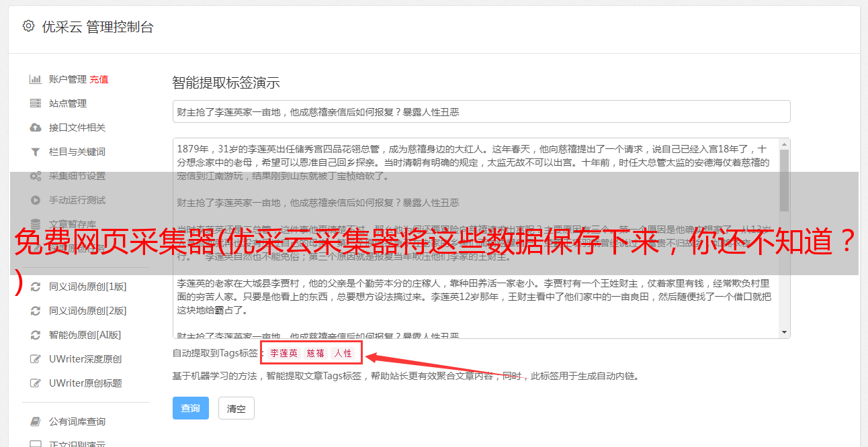Click the gear icon beside 优采云 管理控制台

28,26
